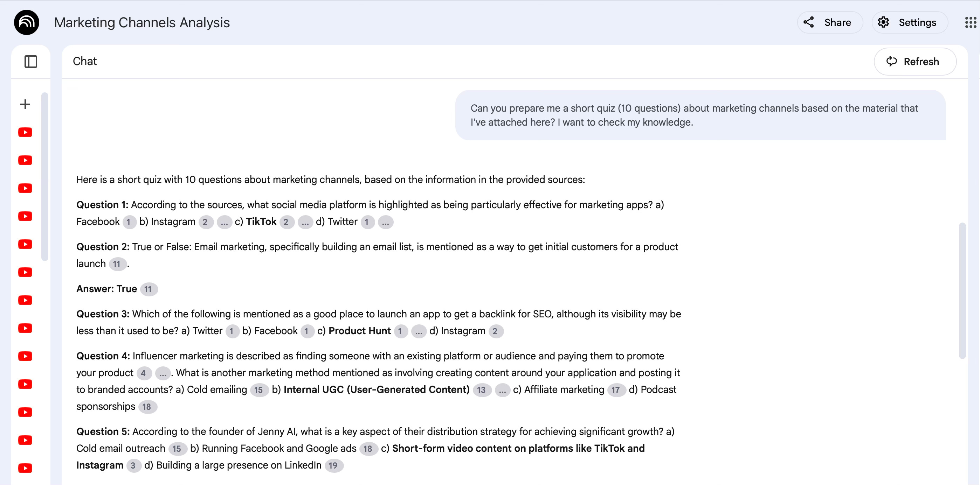The width and height of the screenshot is (980, 485).
Task: Click the Refresh chat button
Action: [915, 62]
